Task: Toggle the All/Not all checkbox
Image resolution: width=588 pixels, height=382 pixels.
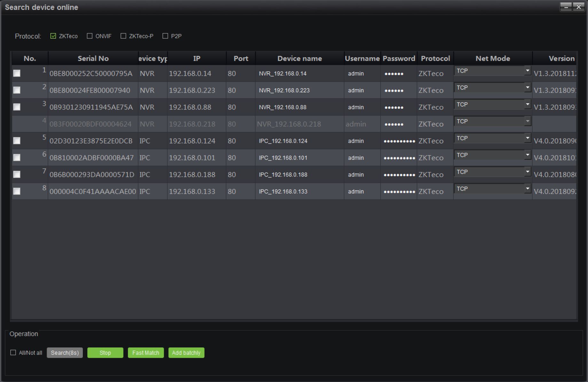Action: [x=13, y=353]
